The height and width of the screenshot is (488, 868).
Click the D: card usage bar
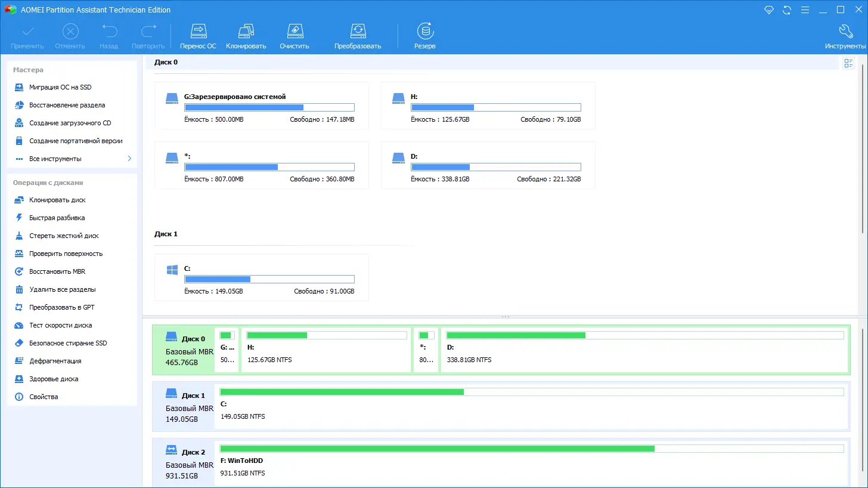pyautogui.click(x=496, y=167)
